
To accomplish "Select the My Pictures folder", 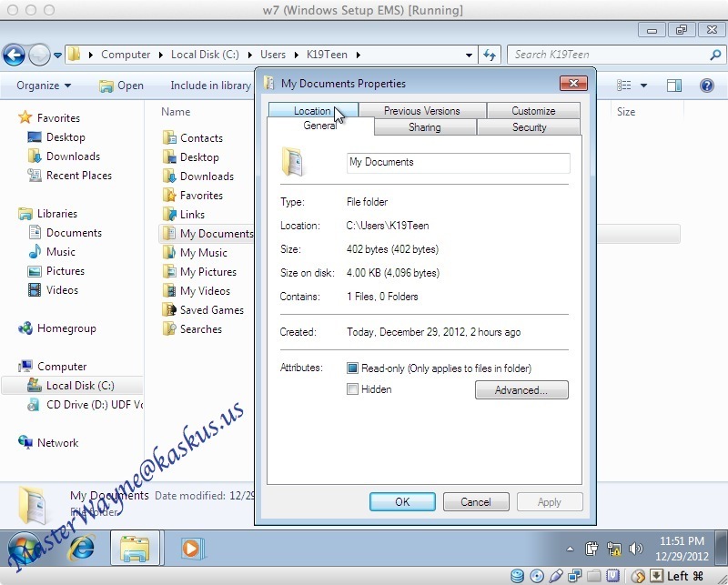I will [199, 272].
